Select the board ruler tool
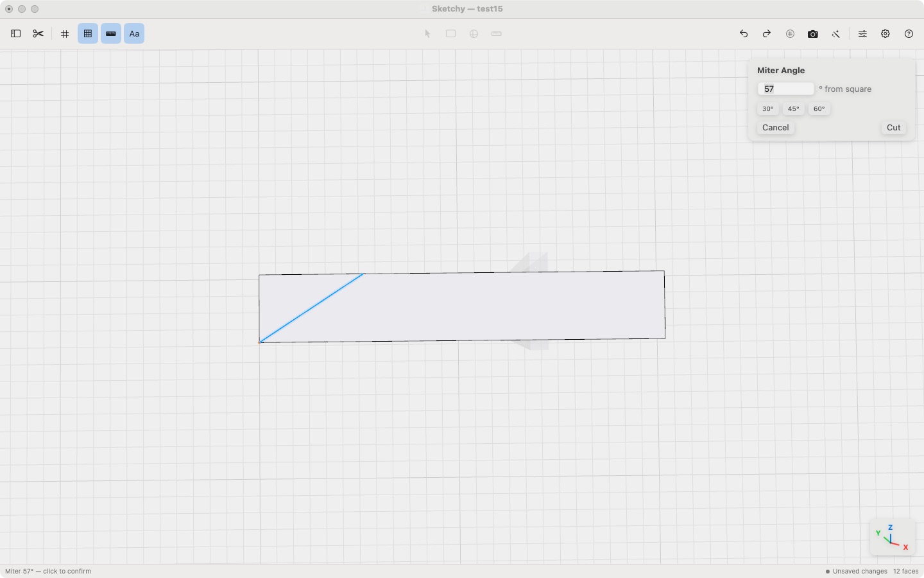This screenshot has height=578, width=924. coord(497,34)
